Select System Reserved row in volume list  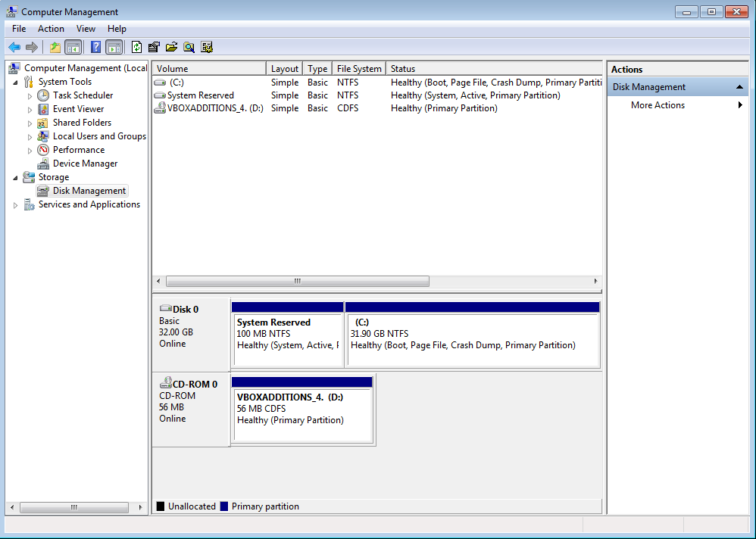tap(377, 95)
